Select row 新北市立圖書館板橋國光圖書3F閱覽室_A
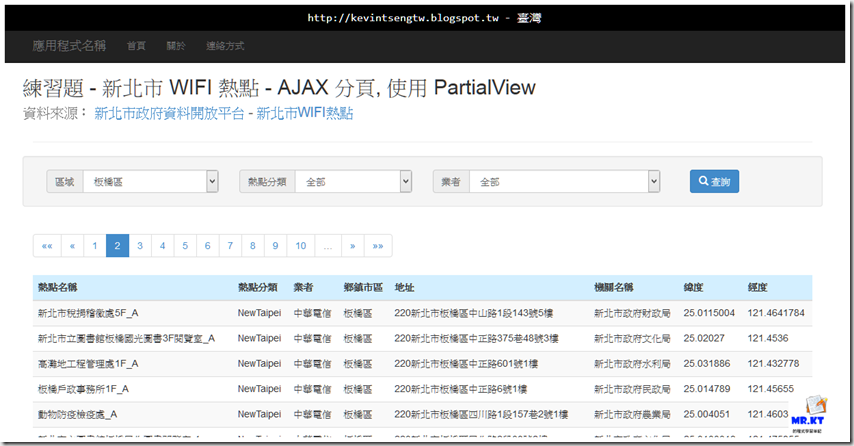The image size is (854, 446). 422,339
